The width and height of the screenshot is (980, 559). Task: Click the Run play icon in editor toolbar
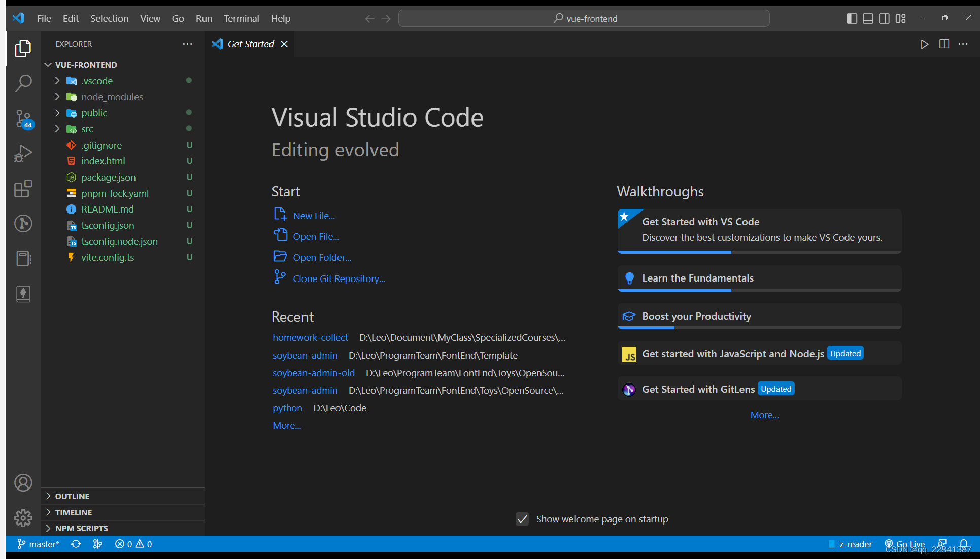[x=925, y=44]
